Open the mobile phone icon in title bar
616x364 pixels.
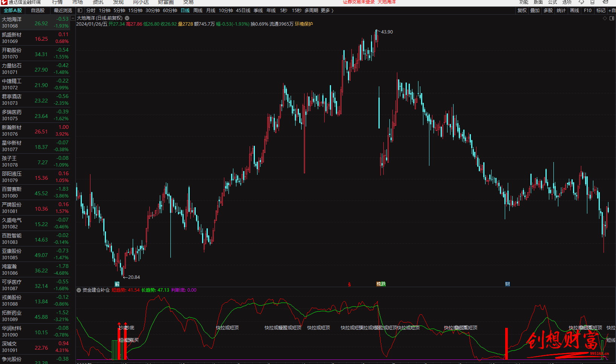tap(593, 2)
